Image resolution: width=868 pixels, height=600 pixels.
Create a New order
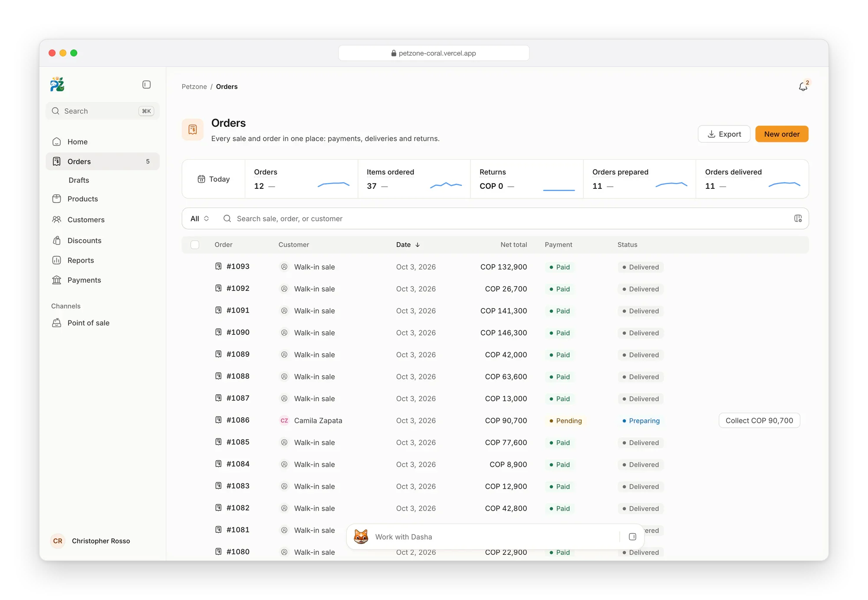[x=782, y=134]
